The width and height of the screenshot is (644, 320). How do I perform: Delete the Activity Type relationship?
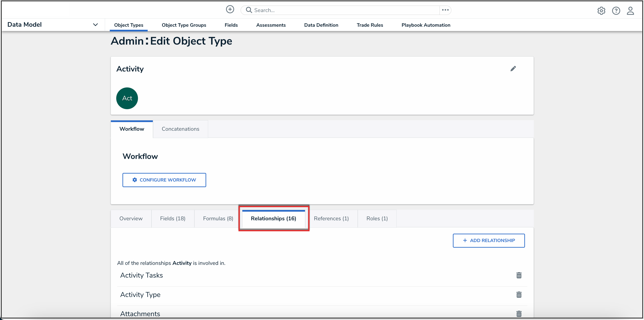coord(519,294)
